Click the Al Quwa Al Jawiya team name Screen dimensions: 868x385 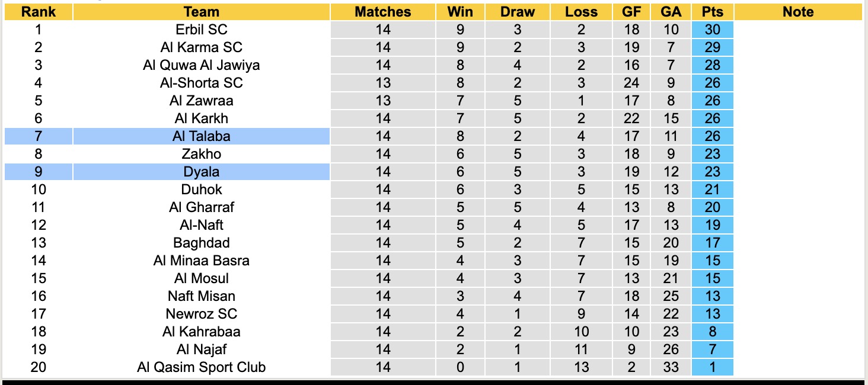[202, 65]
